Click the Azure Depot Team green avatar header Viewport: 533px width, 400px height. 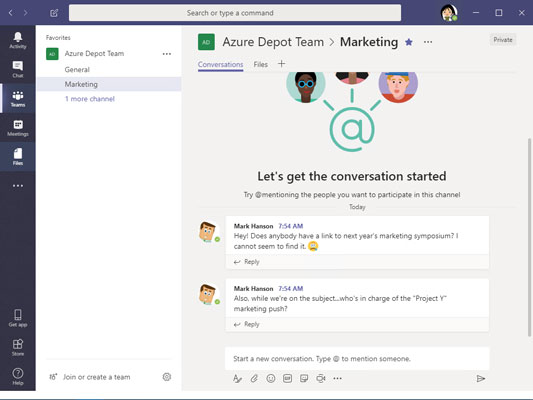pos(206,42)
